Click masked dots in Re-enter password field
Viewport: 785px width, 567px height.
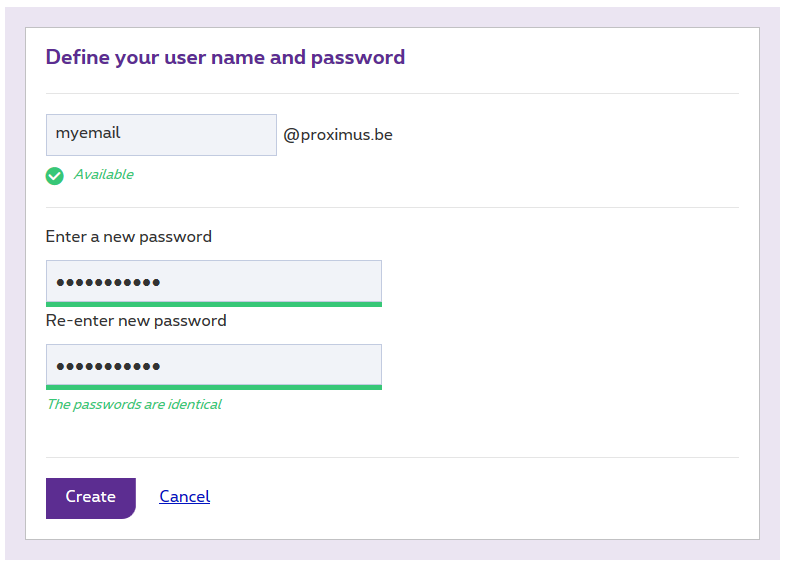108,366
